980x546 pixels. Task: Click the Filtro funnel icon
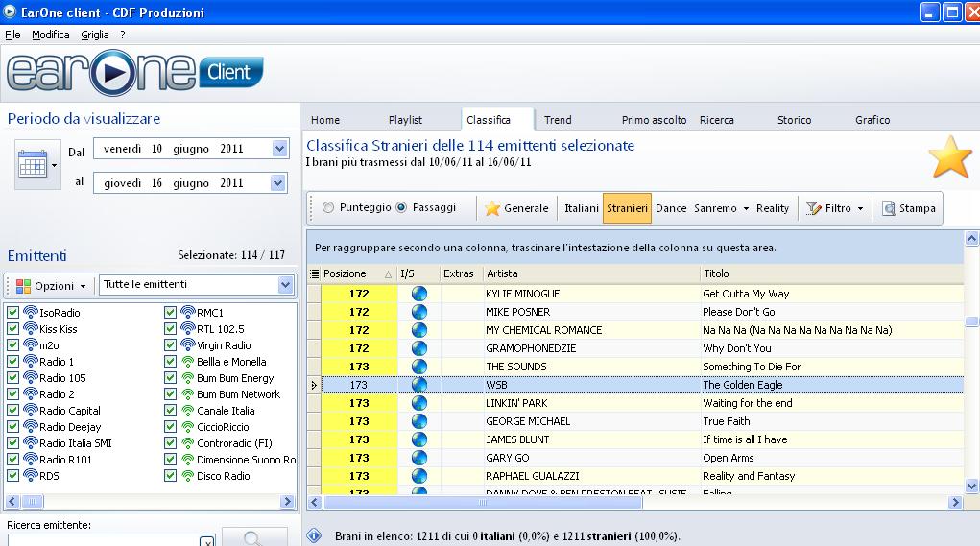click(x=813, y=208)
